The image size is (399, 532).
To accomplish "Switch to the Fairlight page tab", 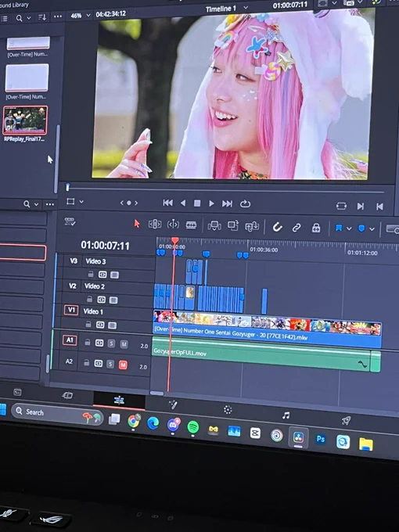I will point(286,415).
